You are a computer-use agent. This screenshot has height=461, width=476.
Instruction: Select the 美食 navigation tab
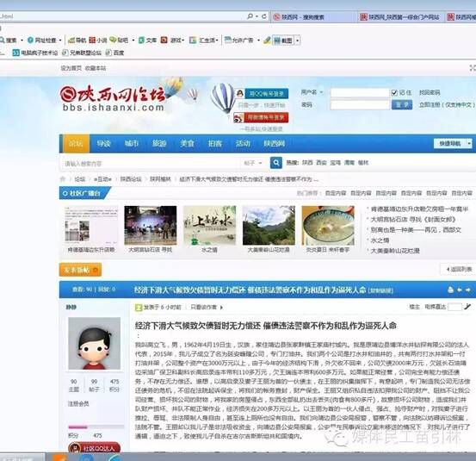click(187, 143)
